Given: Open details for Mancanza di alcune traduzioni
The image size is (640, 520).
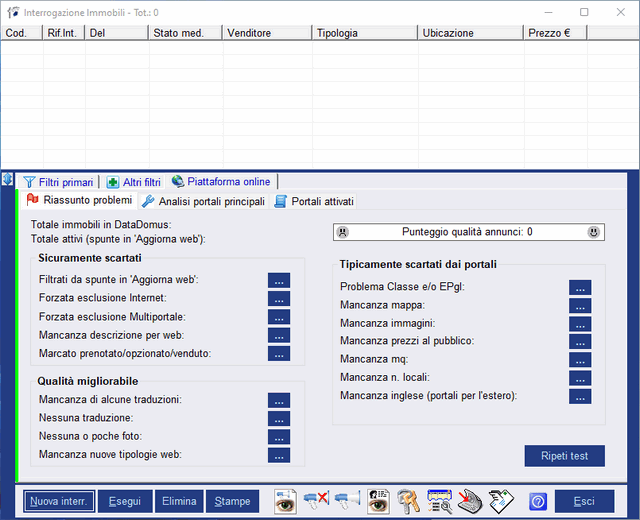Looking at the screenshot, I should pos(279,400).
